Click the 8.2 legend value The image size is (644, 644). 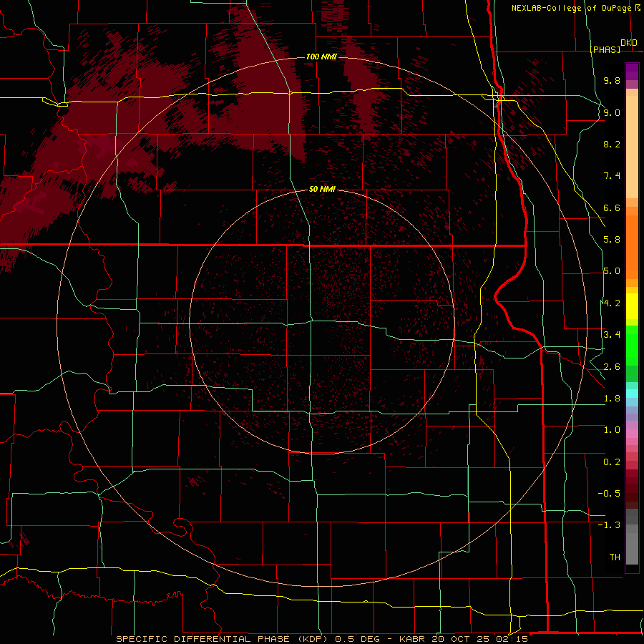pyautogui.click(x=612, y=144)
